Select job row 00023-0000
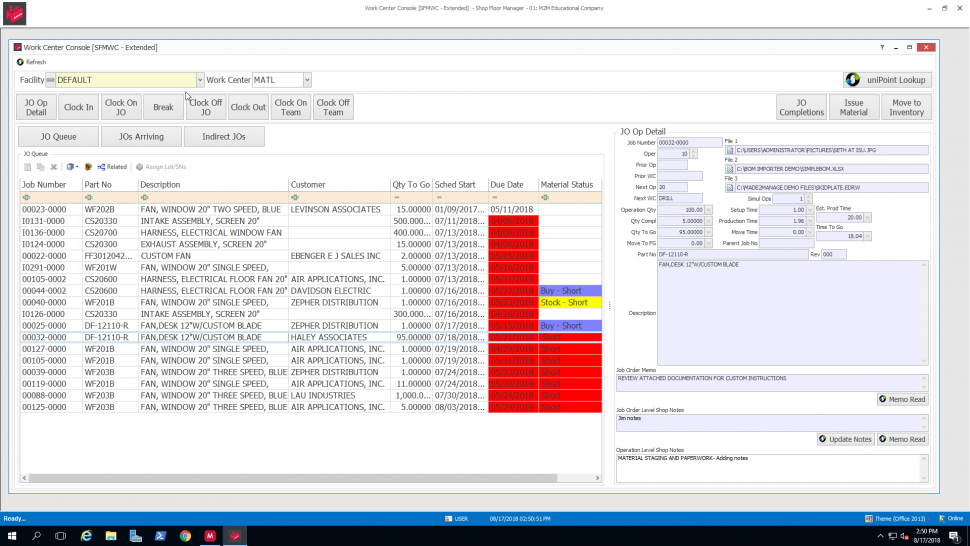Viewport: 970px width, 546px height. [x=311, y=210]
